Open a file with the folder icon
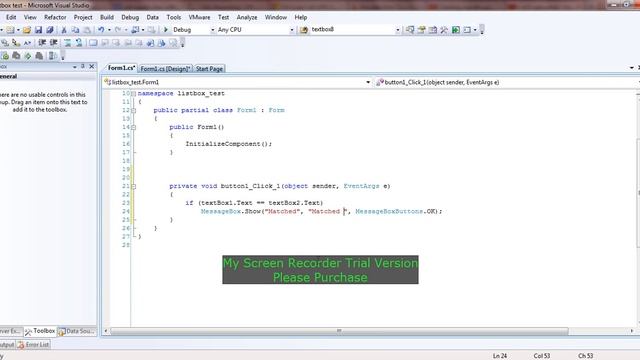Image resolution: width=640 pixels, height=360 pixels. click(27, 30)
